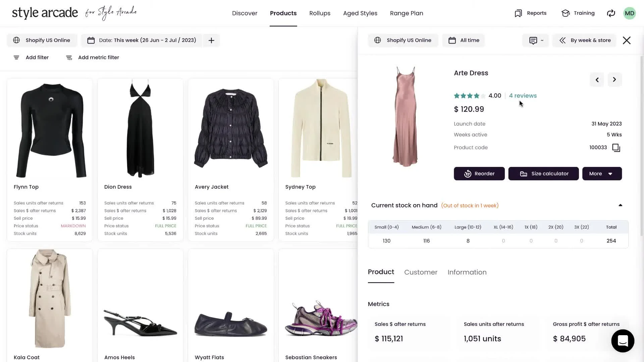The width and height of the screenshot is (644, 362).
Task: Open the Avery Jacket product image
Action: [x=231, y=128]
